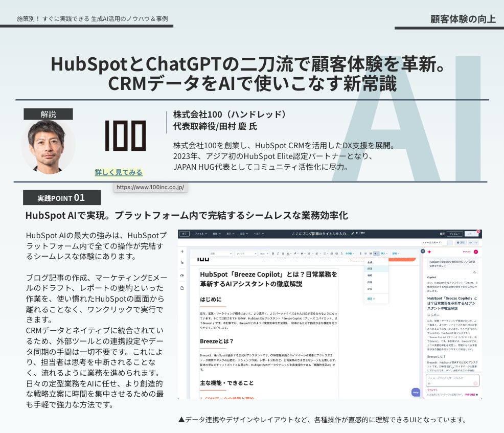Open the その他 dropdown in editor toolbar
504x433 pixels.
pyautogui.click(x=350, y=254)
